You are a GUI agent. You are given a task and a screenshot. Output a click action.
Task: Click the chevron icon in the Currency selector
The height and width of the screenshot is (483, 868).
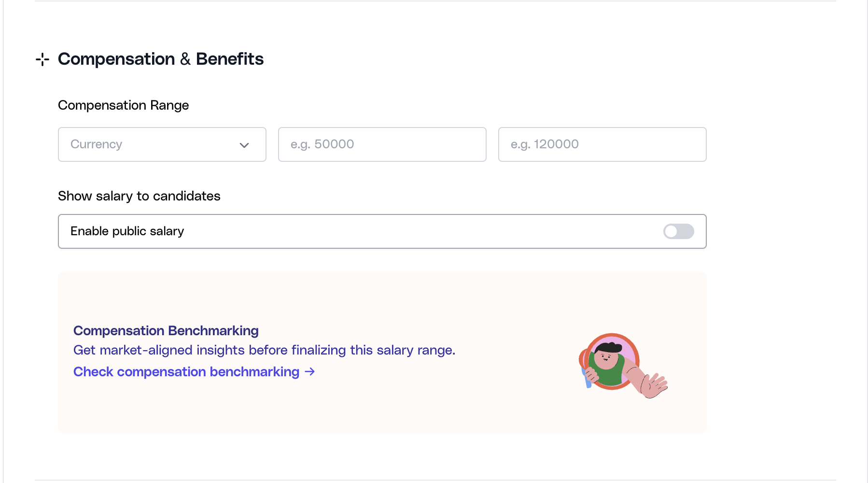244,145
